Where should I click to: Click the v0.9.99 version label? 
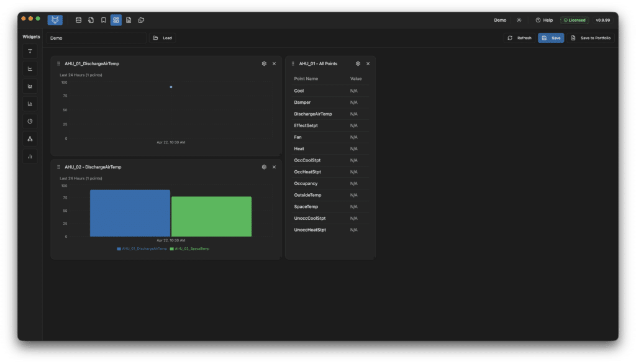point(602,20)
